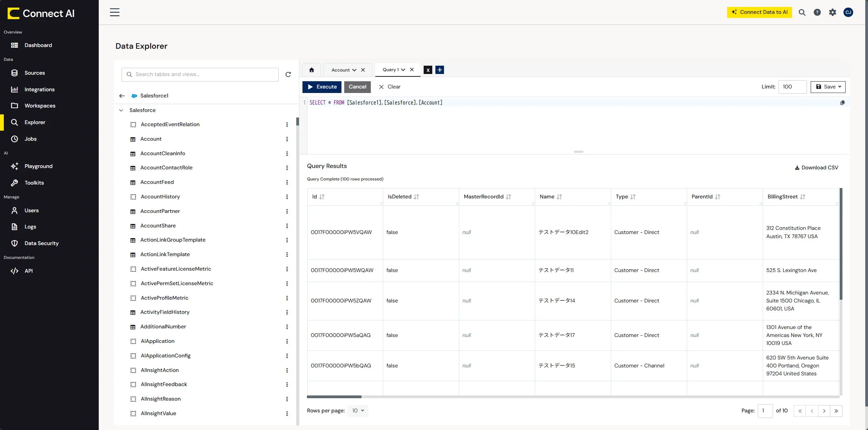Image resolution: width=868 pixels, height=430 pixels.
Task: Click the Connect AI logo
Action: tap(41, 13)
